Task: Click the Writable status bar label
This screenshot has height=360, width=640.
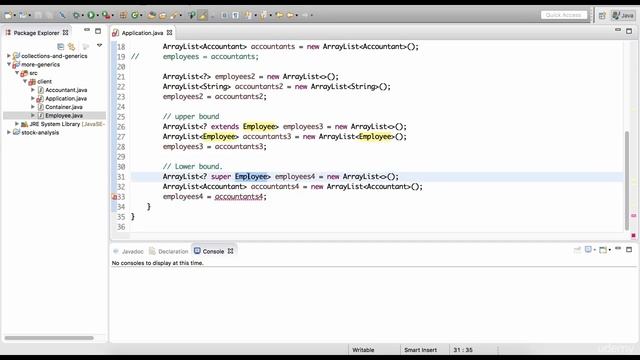Action: pos(363,350)
